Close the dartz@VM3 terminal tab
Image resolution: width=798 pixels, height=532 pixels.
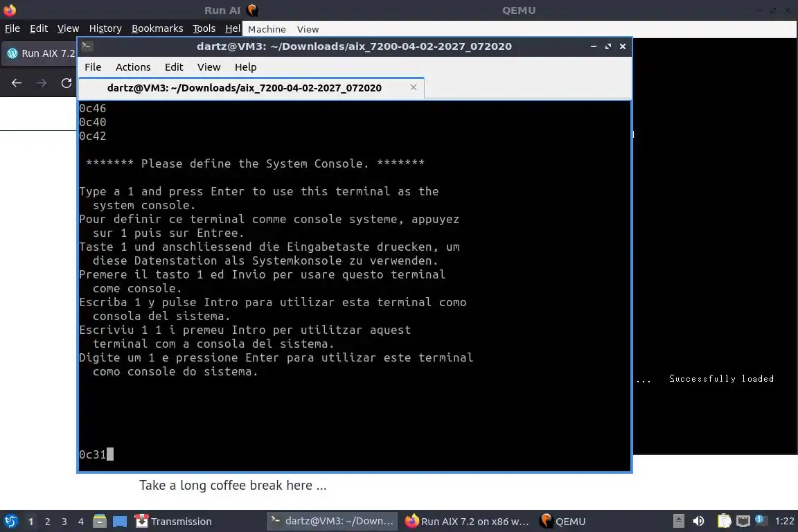coord(414,87)
